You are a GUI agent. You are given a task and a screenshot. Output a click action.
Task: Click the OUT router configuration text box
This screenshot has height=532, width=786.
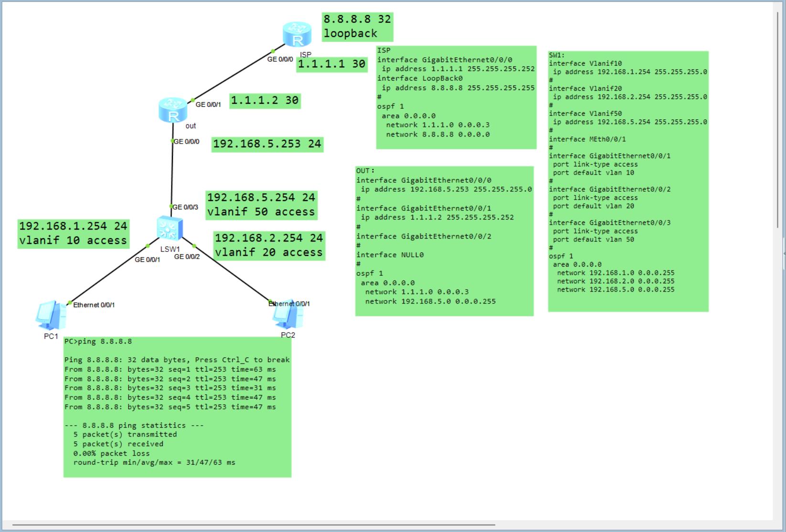(x=444, y=241)
